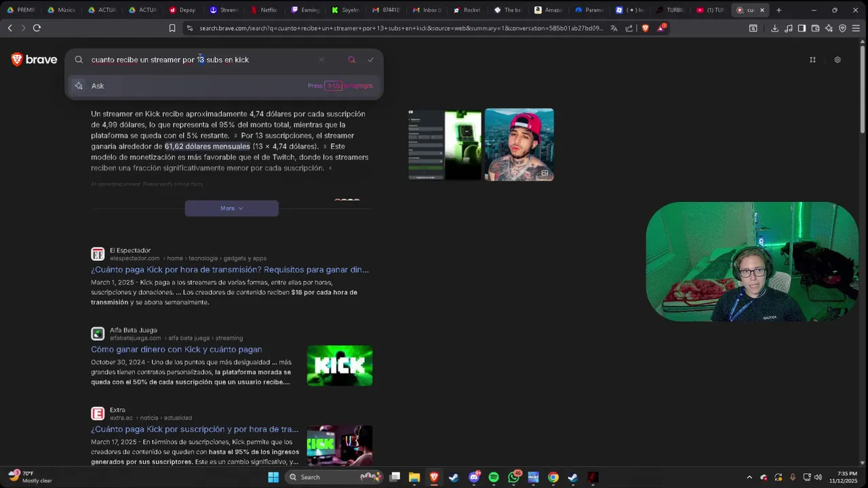Screen dimensions: 868x488
Task: Open Google Chrome from the taskbar
Action: (x=553, y=477)
